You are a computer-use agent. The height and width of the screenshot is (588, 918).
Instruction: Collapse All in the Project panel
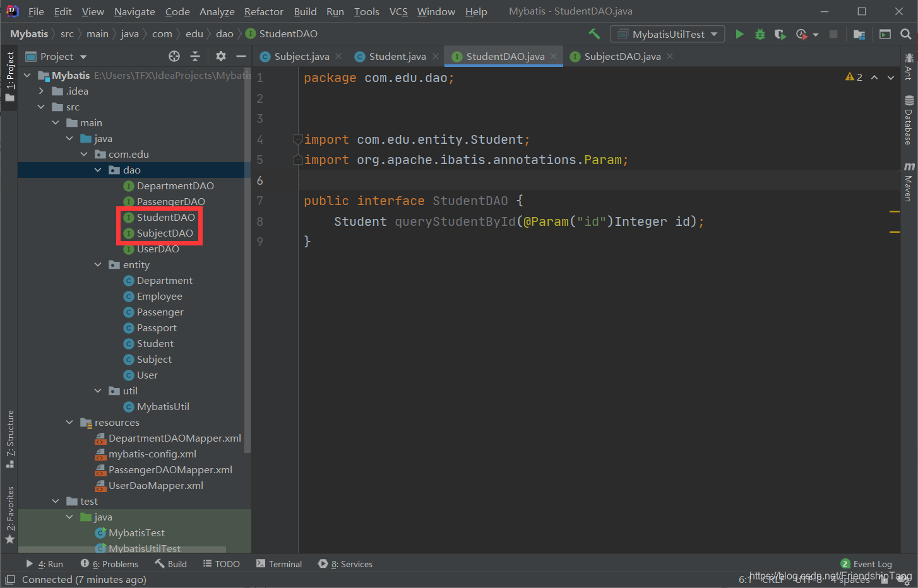[195, 56]
